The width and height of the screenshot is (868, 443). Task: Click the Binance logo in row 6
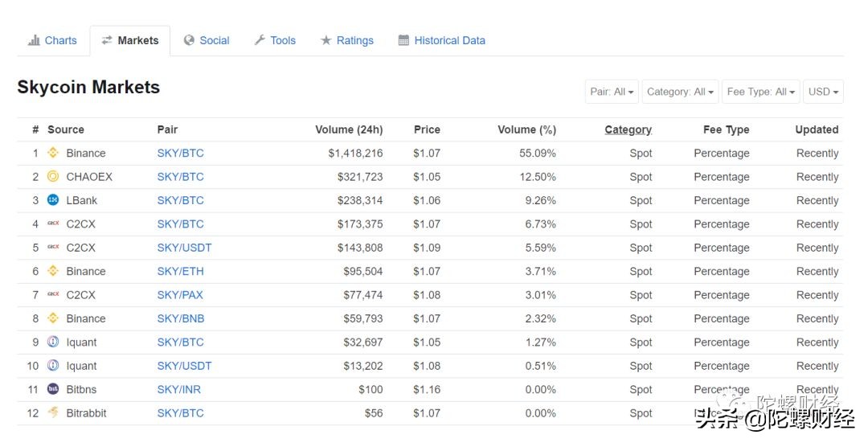click(53, 271)
